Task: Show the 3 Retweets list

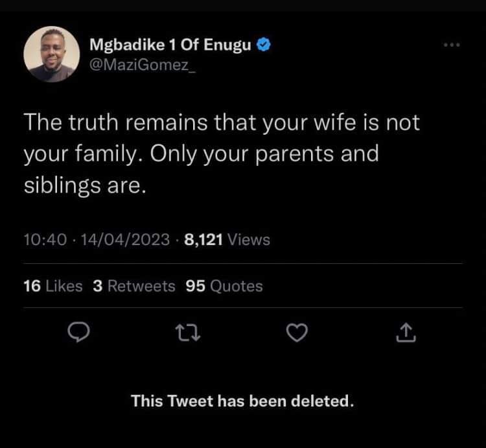Action: (x=134, y=286)
